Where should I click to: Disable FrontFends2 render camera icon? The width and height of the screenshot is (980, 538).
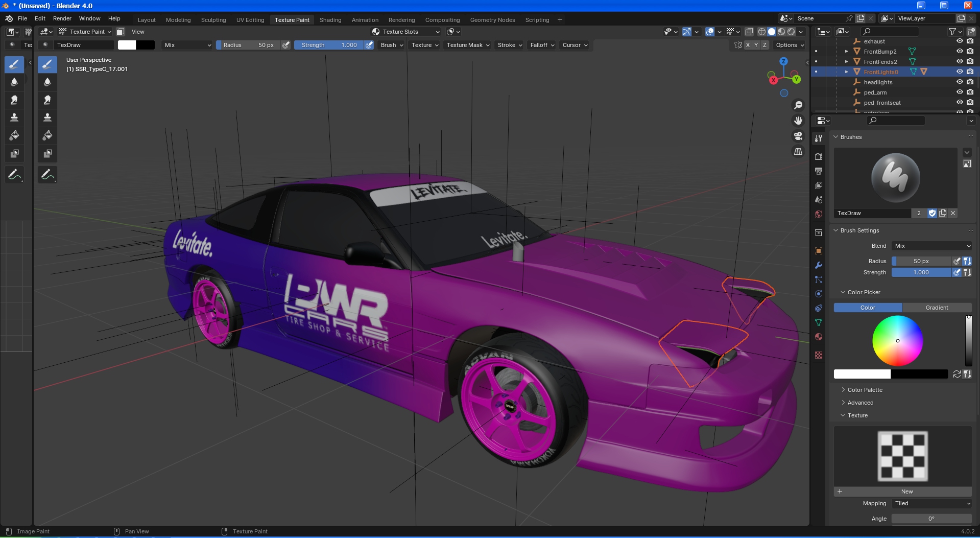click(x=970, y=62)
